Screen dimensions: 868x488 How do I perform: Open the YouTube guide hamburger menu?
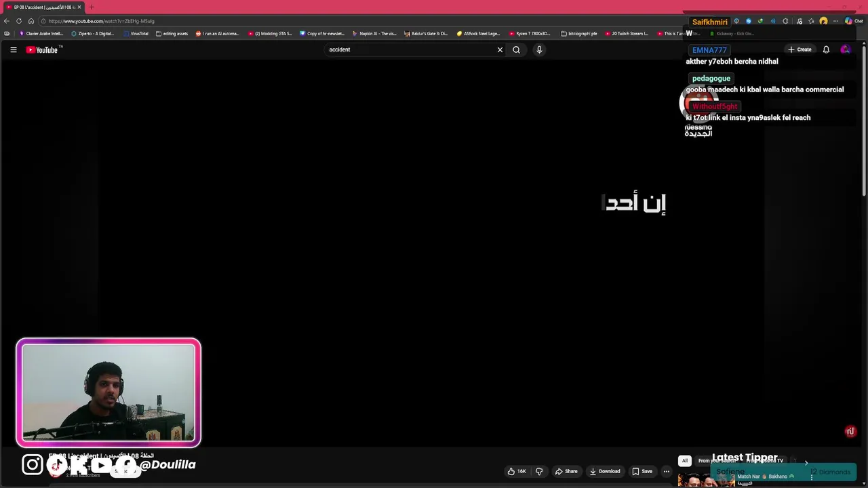[13, 49]
